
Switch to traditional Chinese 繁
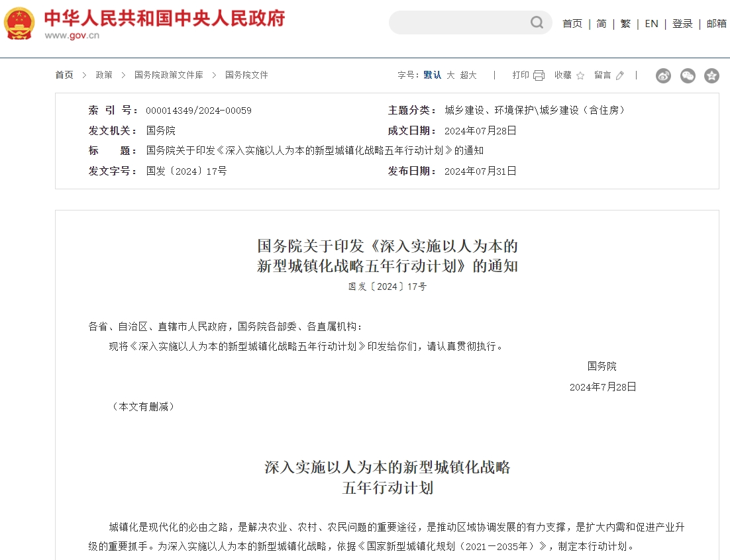[625, 24]
